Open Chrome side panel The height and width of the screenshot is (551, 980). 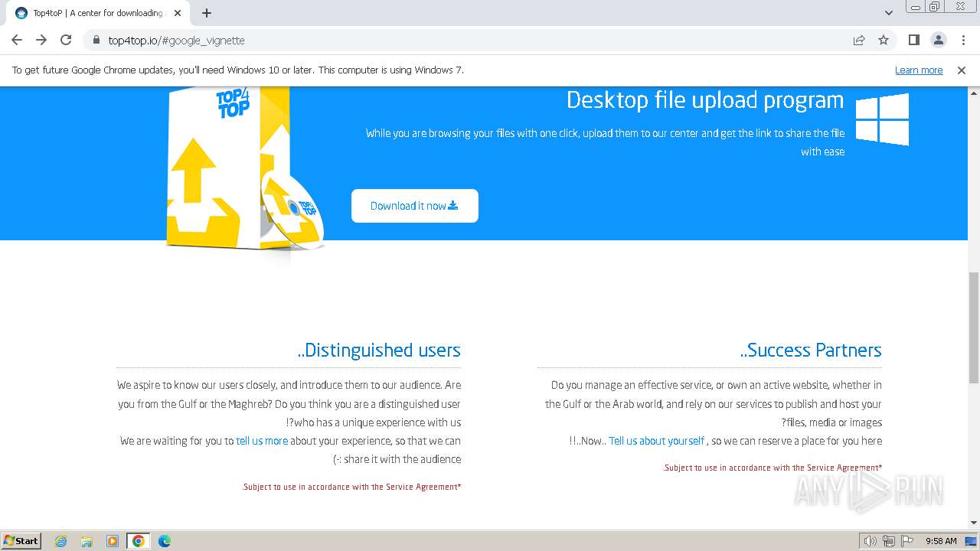click(914, 40)
